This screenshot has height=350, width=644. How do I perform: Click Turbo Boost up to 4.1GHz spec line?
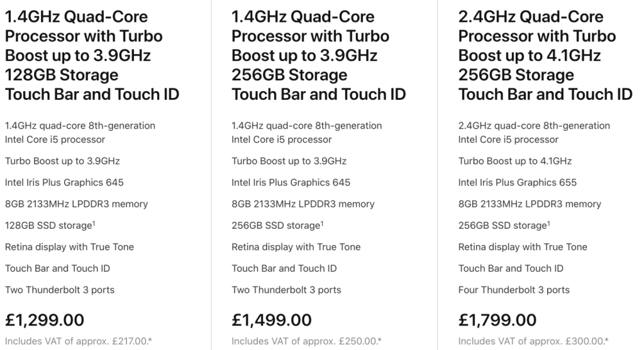click(515, 161)
